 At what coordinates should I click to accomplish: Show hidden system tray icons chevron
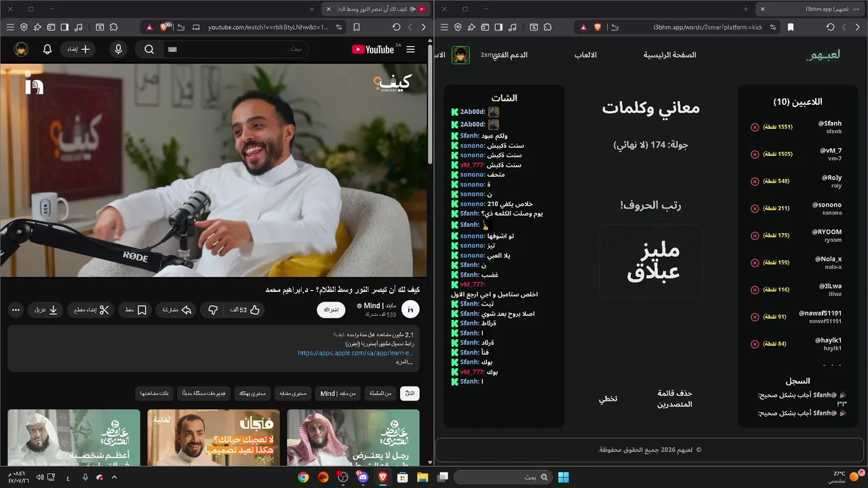[114, 477]
